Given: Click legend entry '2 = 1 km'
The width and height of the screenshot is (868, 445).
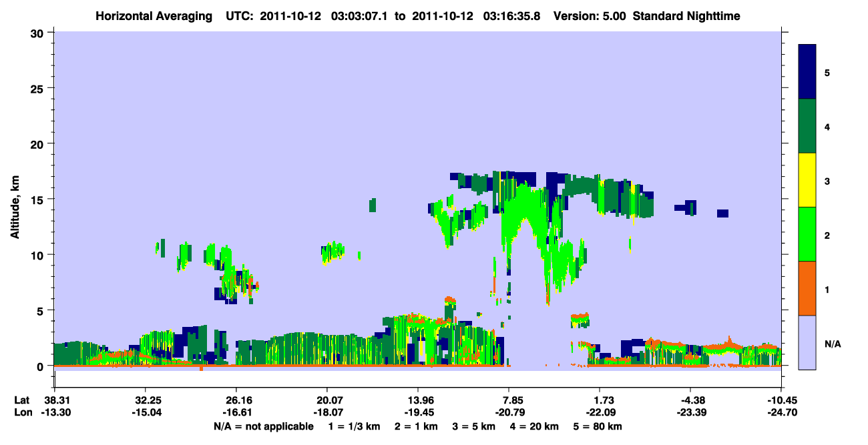Looking at the screenshot, I should point(416,426).
